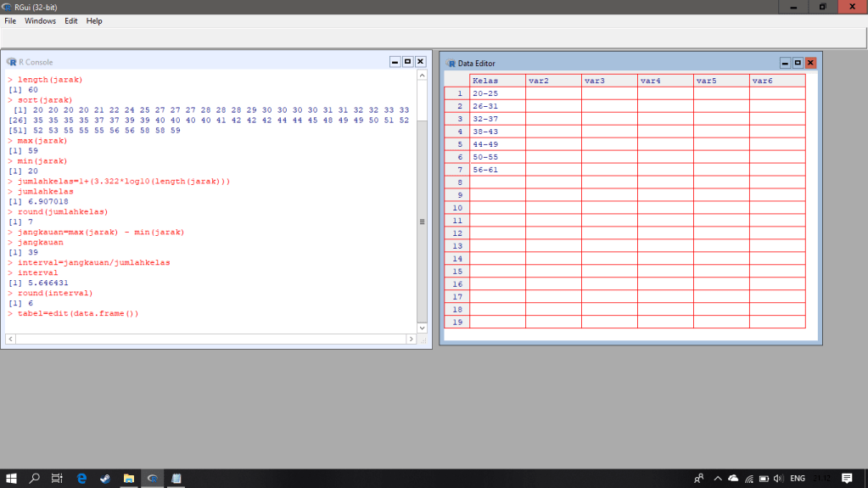The height and width of the screenshot is (488, 868).
Task: Open the Help menu
Action: click(94, 20)
